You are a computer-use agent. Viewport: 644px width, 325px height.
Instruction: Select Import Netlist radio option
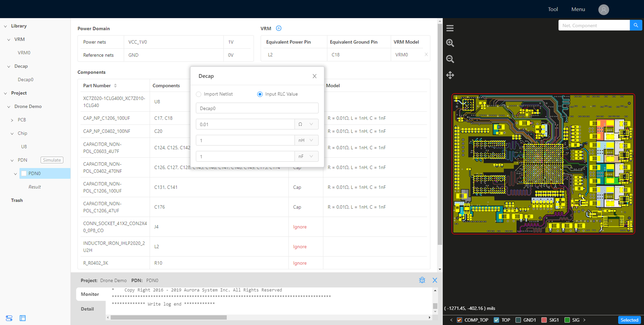coord(199,94)
